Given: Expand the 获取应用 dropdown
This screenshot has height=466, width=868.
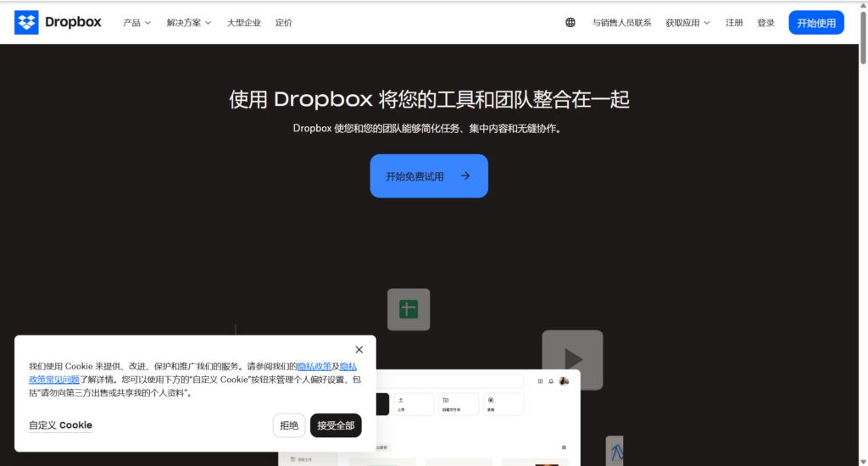Looking at the screenshot, I should point(687,23).
